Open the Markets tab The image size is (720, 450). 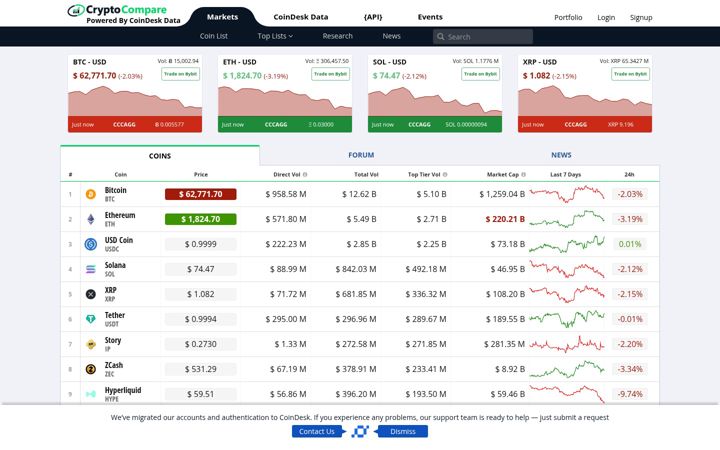coord(222,17)
